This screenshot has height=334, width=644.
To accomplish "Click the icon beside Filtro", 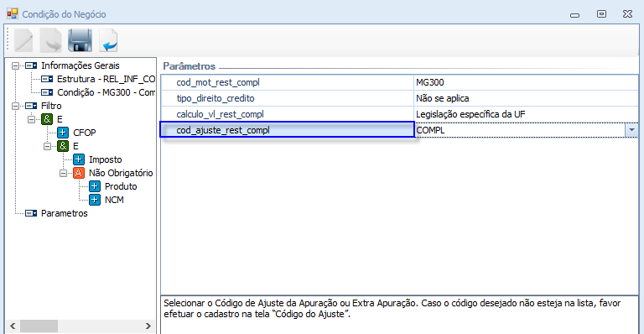I will point(31,106).
